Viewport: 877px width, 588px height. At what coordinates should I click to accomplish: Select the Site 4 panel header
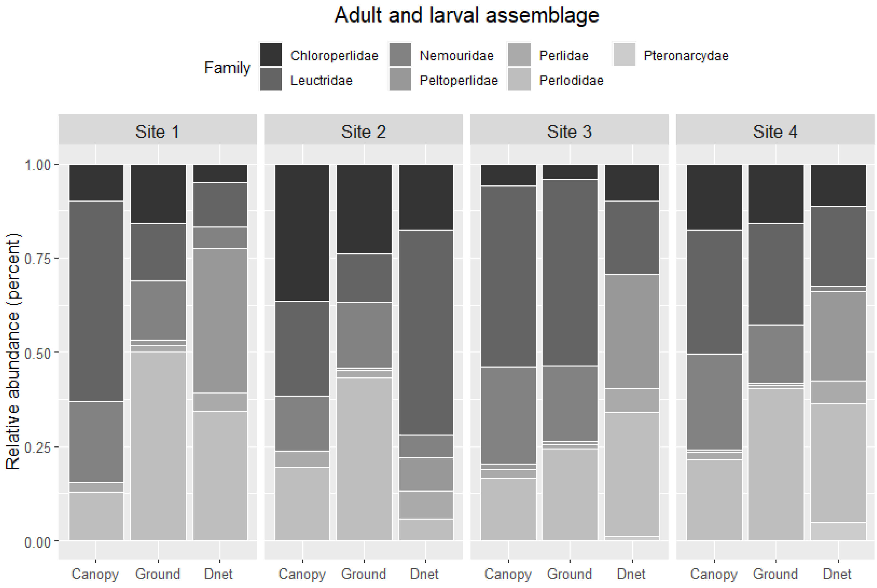pyautogui.click(x=775, y=131)
